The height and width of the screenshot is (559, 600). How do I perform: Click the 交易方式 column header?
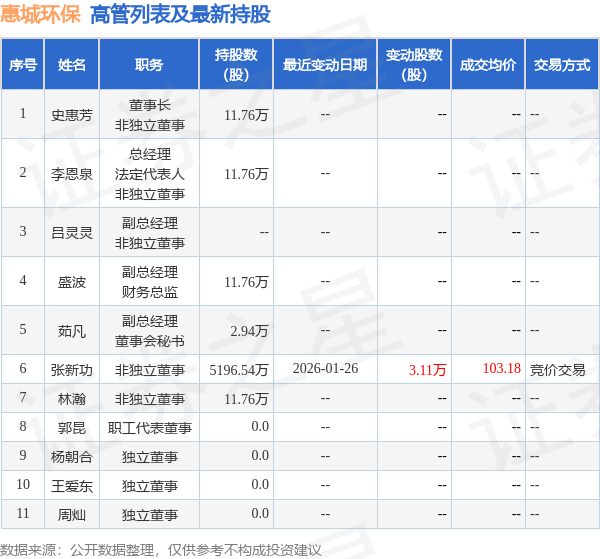tap(562, 64)
